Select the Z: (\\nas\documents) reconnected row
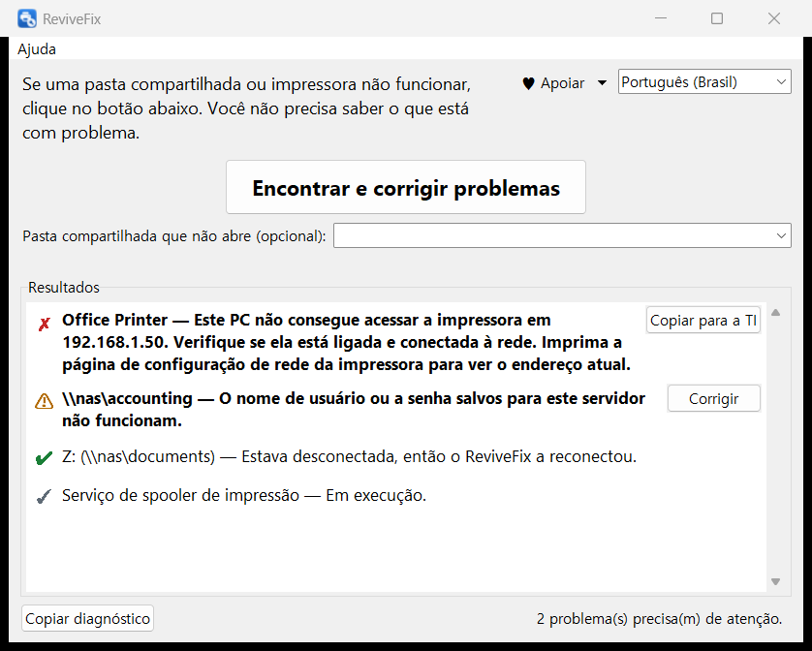This screenshot has width=812, height=651. pos(350,457)
